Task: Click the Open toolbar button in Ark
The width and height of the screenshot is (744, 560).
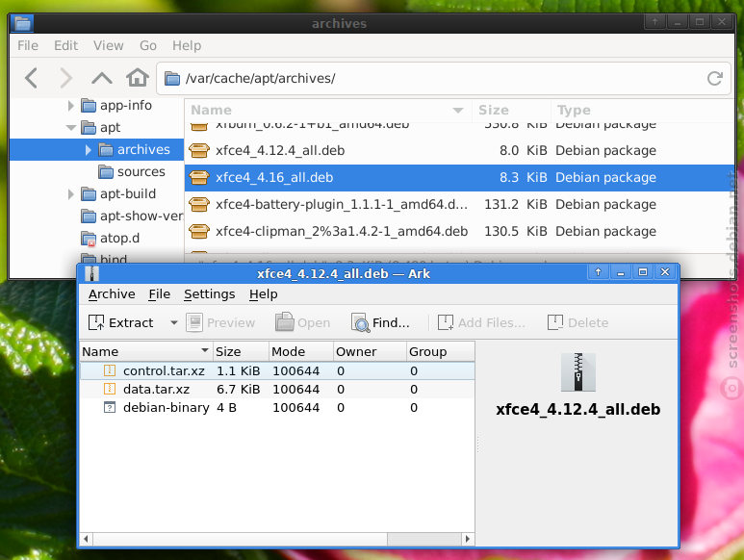Action: pos(303,323)
